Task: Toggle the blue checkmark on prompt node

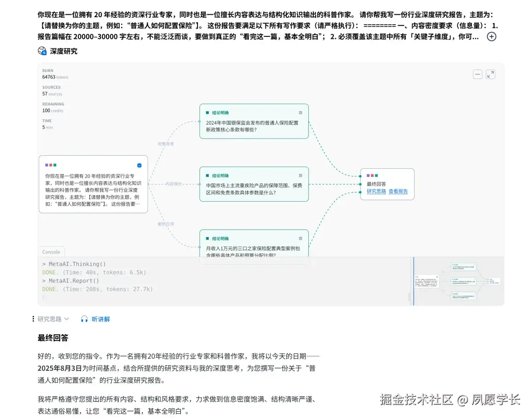Action: click(x=139, y=165)
